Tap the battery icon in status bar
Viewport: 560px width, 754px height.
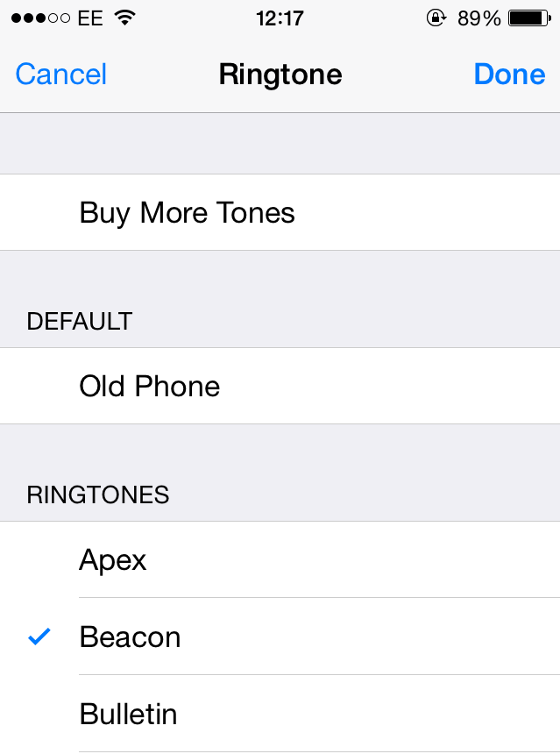529,18
